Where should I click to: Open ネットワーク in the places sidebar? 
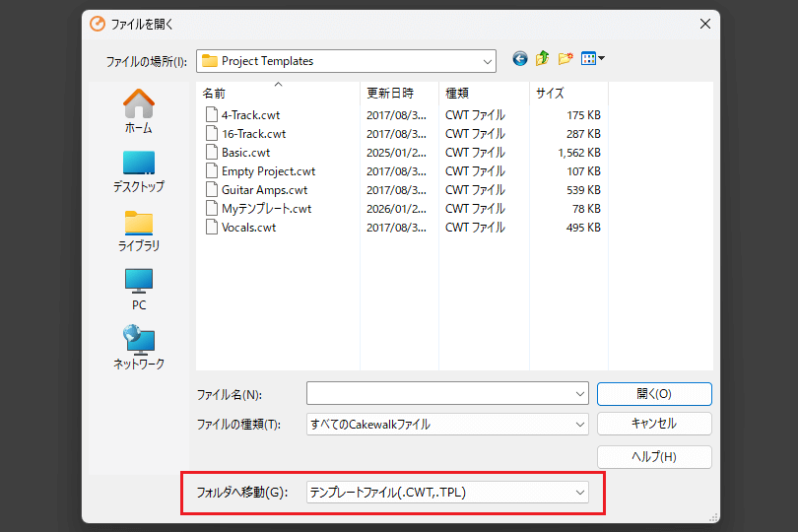[138, 348]
